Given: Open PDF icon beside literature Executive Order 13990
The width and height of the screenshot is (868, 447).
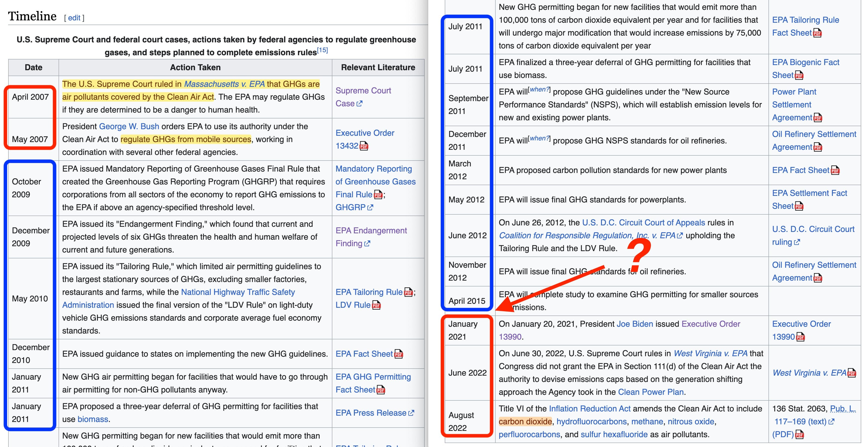Looking at the screenshot, I should [x=801, y=337].
